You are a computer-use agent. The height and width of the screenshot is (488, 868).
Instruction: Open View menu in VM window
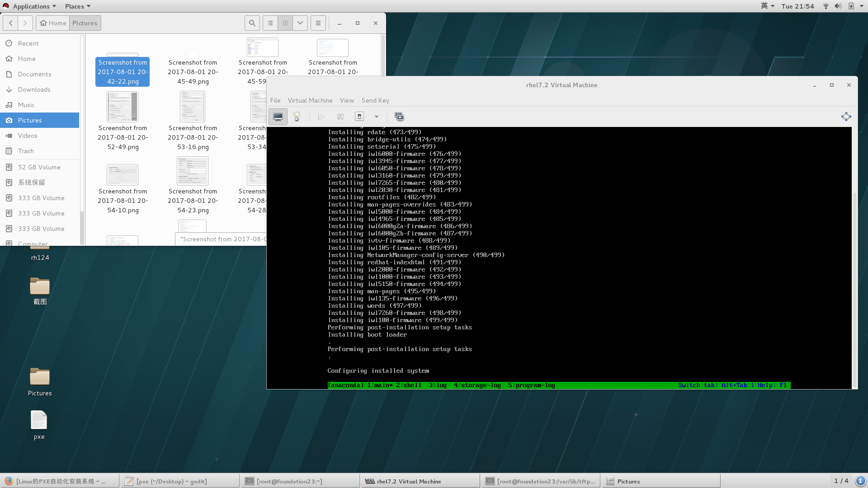[347, 100]
